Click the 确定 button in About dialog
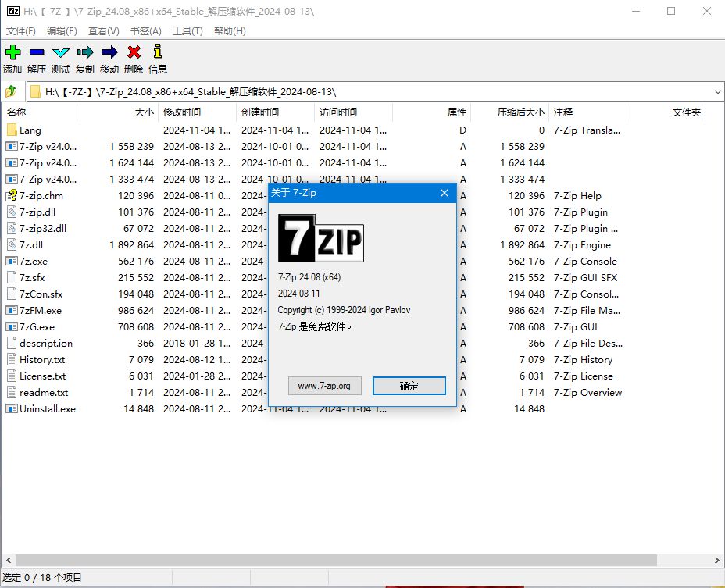Viewport: 725px width, 588px height. coord(409,386)
